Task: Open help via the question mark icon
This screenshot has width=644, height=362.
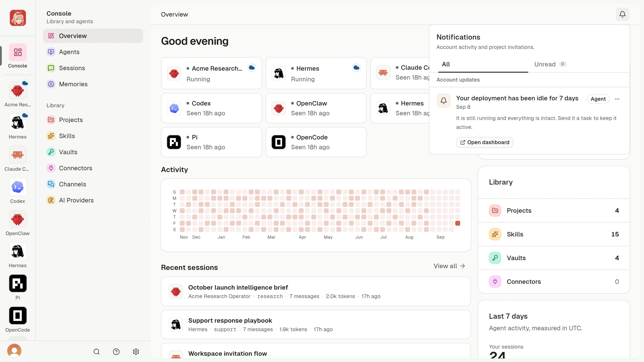Action: [x=116, y=352]
